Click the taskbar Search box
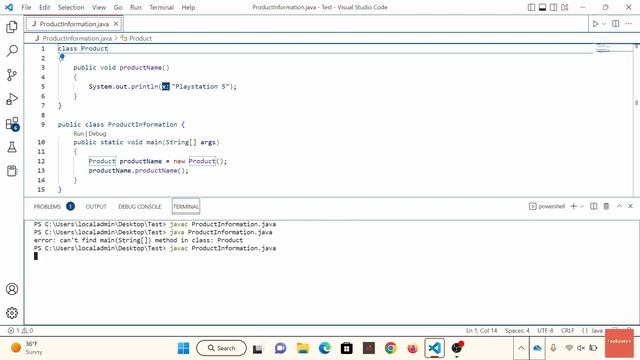The width and height of the screenshot is (640, 360). [221, 348]
